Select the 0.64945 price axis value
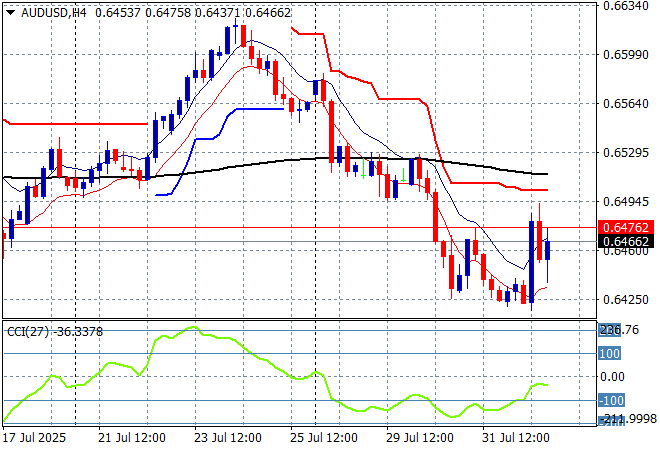The image size is (660, 450). (625, 202)
